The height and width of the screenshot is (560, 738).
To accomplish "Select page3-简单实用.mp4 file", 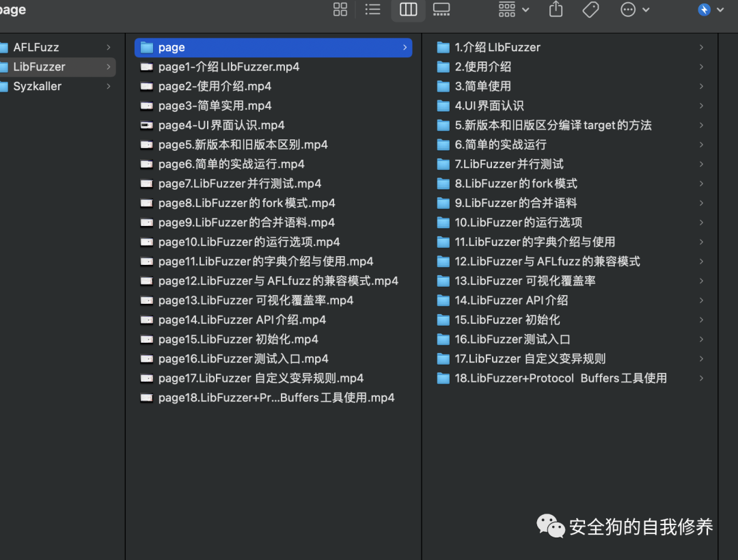I will (x=273, y=106).
